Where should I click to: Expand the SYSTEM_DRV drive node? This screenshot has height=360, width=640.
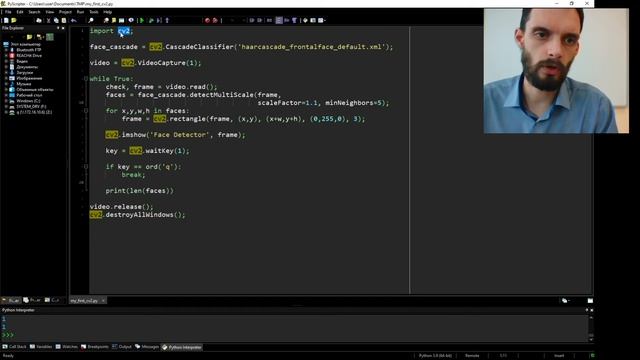pyautogui.click(x=7, y=107)
